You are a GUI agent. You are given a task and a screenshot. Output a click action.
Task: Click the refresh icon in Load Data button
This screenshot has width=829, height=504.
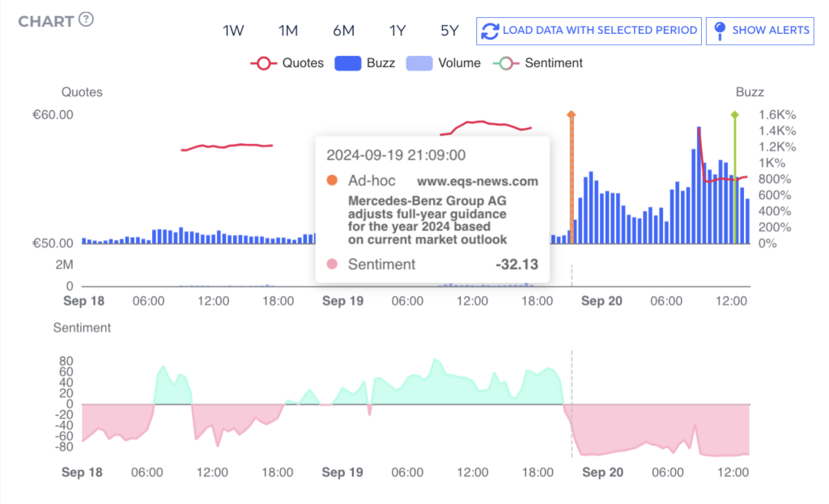click(490, 31)
